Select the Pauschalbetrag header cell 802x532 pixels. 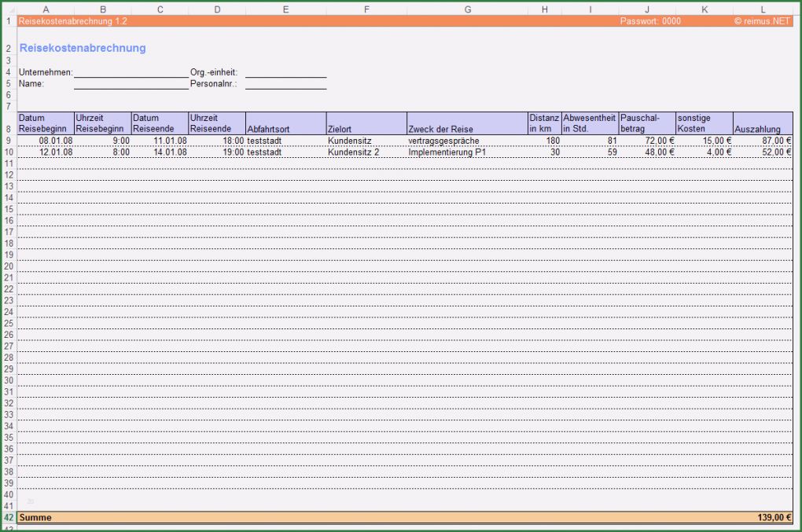point(646,122)
